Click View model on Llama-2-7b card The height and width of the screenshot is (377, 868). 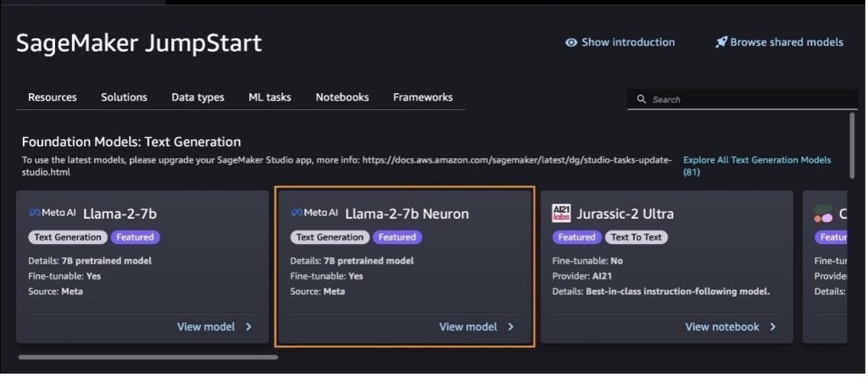[206, 327]
